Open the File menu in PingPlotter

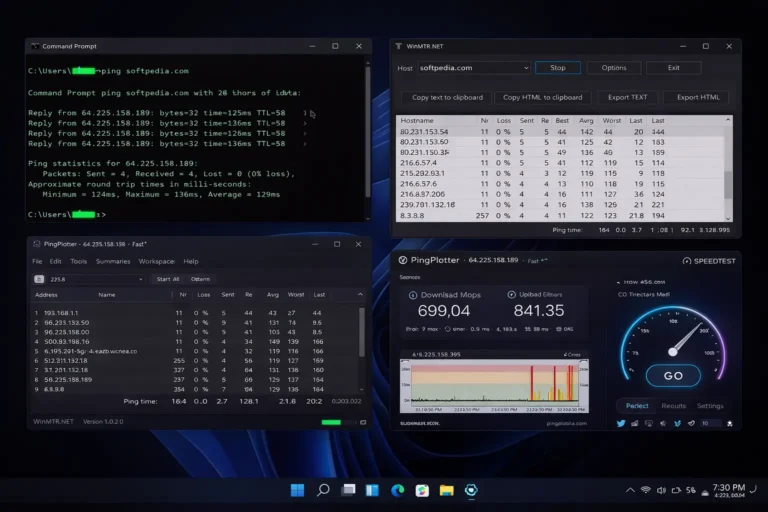[x=37, y=262]
